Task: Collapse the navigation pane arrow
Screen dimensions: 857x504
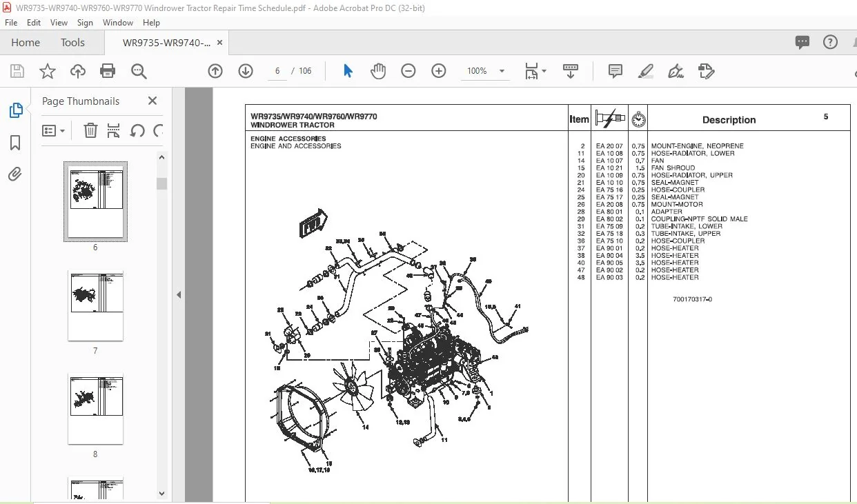Action: click(x=179, y=295)
